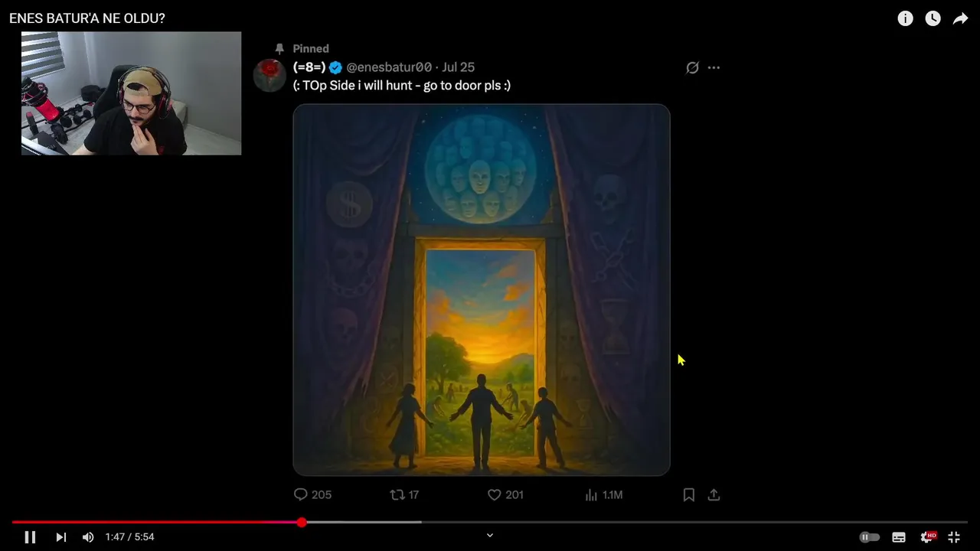Skip to the next video
This screenshot has width=980, height=551.
(x=60, y=537)
